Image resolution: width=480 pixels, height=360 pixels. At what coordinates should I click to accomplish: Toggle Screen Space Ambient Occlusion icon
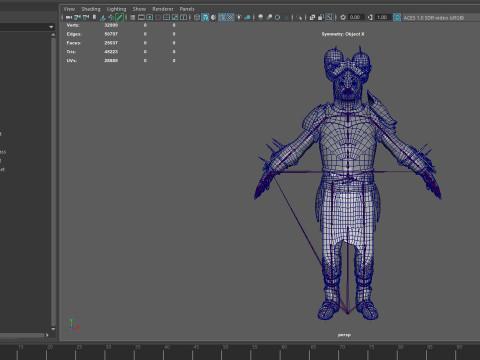click(260, 17)
